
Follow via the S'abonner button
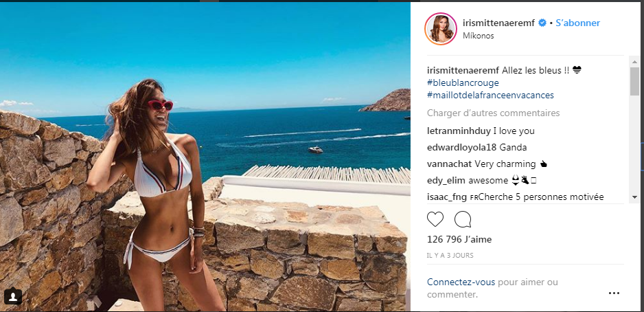click(x=578, y=23)
